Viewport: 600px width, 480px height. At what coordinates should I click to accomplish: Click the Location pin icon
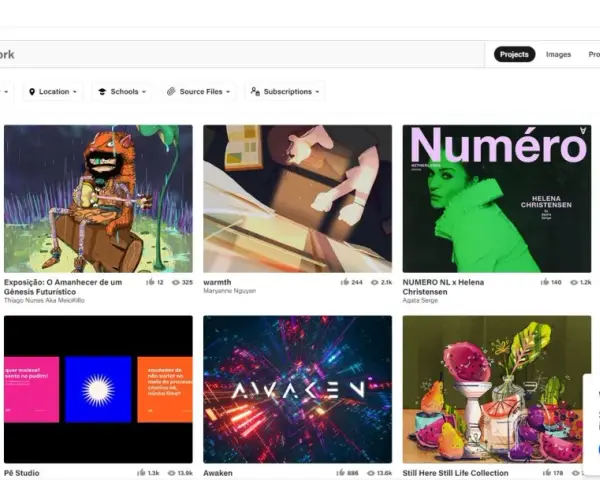[32, 91]
